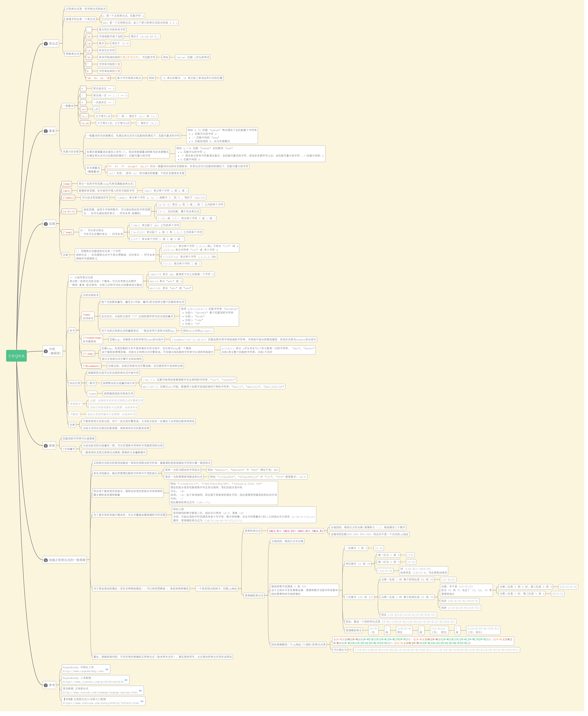Click the 贪婪与非贪婪 subtopic

[71, 152]
